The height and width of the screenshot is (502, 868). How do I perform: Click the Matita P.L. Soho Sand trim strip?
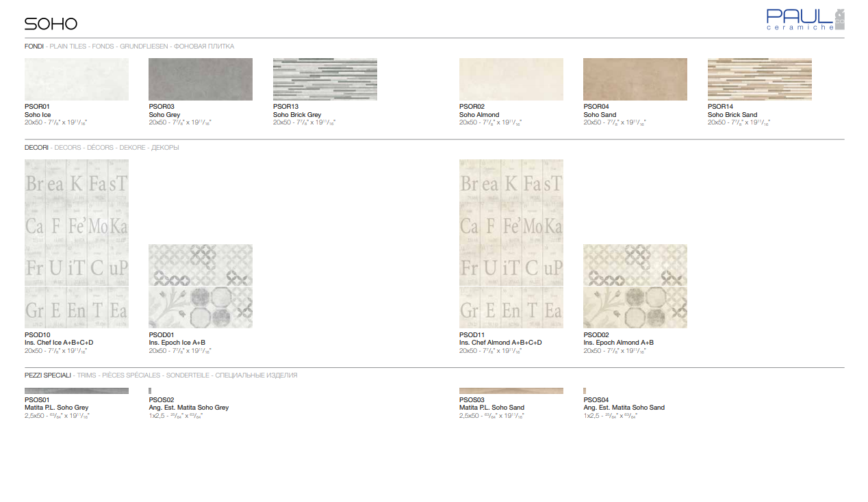point(511,391)
